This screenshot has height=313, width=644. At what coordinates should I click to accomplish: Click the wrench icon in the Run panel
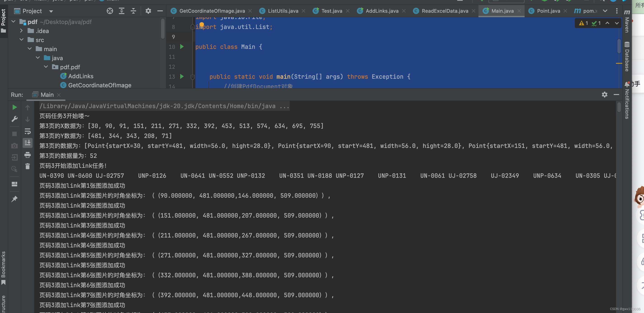tap(14, 119)
